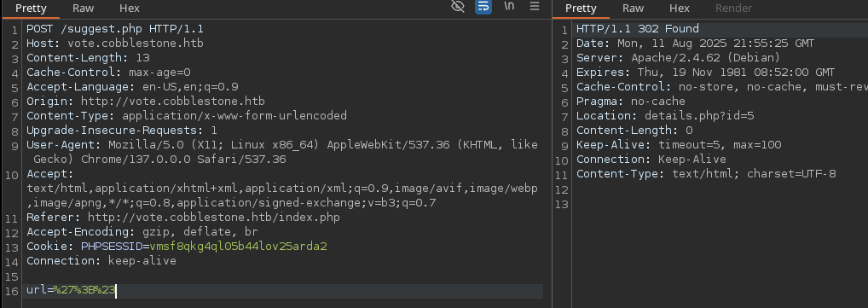Screen dimensions: 868x308
Task: Click the Pragma: no-cache header
Action: (630, 102)
